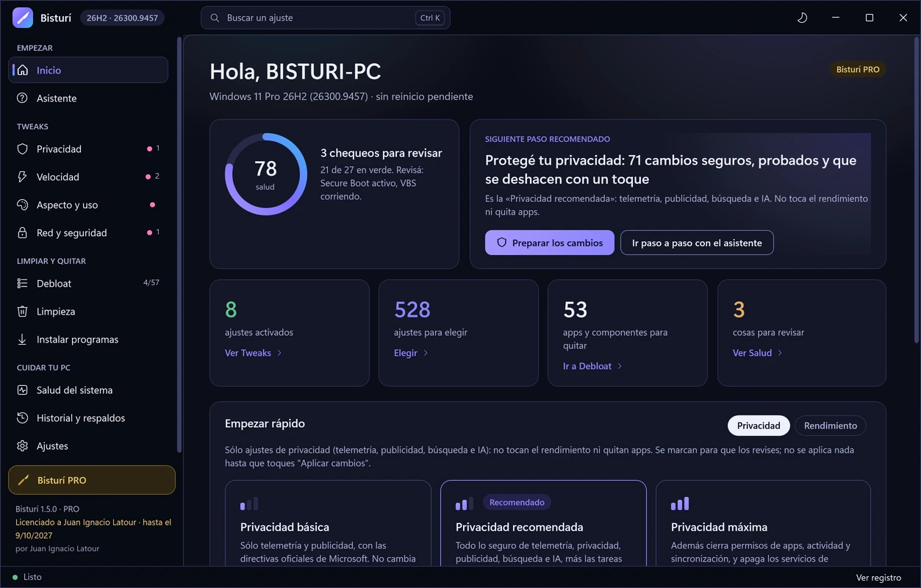921x588 pixels.
Task: Select the Privacidad máxima card
Action: 763,523
